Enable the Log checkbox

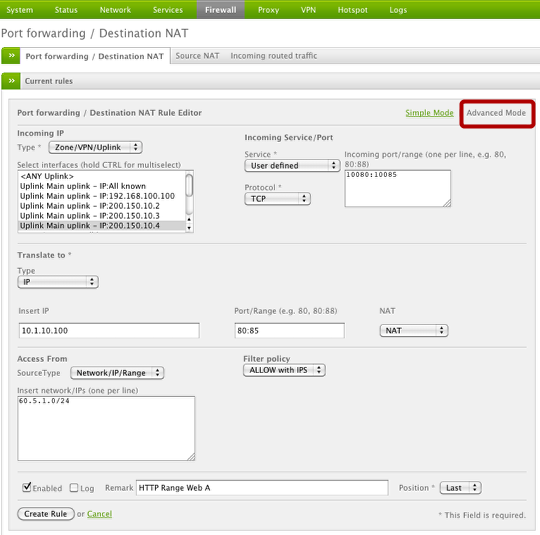[74, 487]
